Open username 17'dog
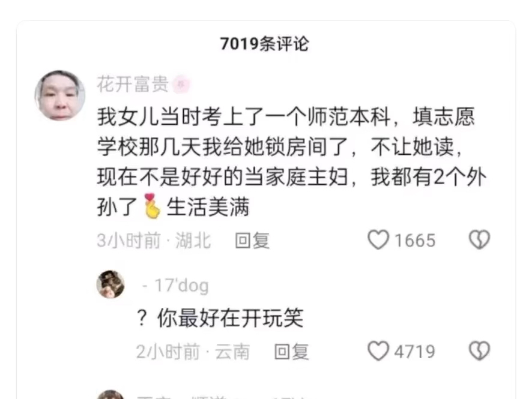This screenshot has width=532, height=399. tap(175, 286)
